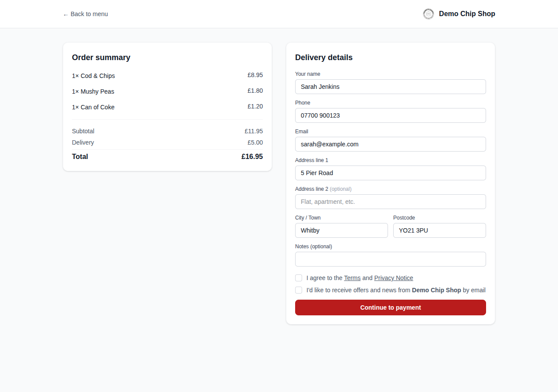Focus the Phone number field

[391, 115]
